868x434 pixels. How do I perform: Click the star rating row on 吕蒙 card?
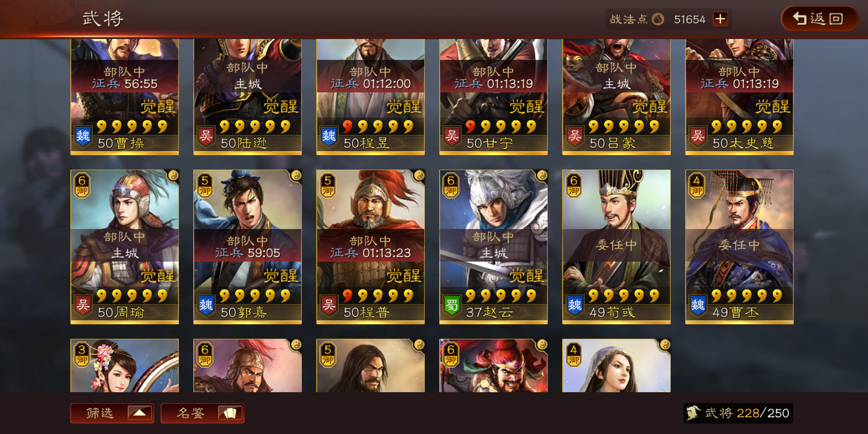624,127
